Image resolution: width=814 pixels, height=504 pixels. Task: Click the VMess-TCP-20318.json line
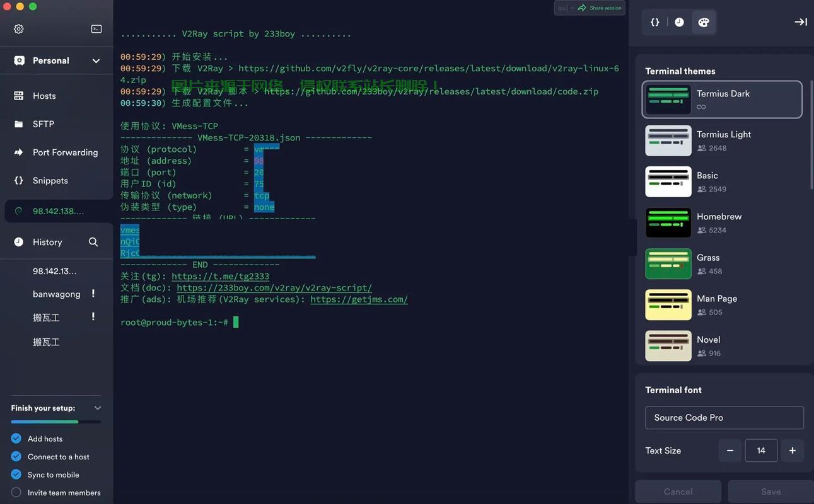[x=246, y=137]
